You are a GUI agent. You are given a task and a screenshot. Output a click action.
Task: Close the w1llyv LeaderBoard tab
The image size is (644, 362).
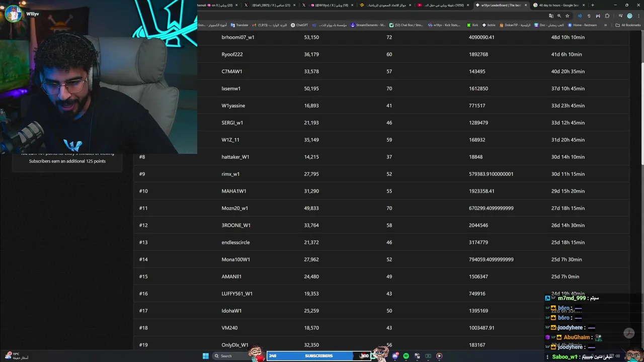[526, 5]
